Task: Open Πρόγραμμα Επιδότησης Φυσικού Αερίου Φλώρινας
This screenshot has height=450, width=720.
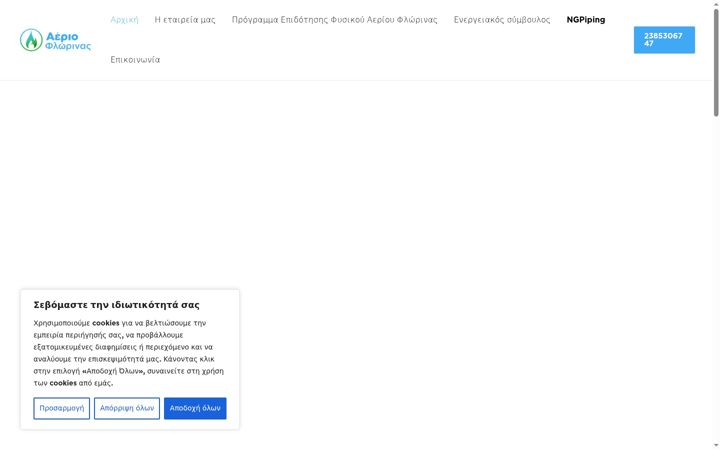Action: pos(334,20)
